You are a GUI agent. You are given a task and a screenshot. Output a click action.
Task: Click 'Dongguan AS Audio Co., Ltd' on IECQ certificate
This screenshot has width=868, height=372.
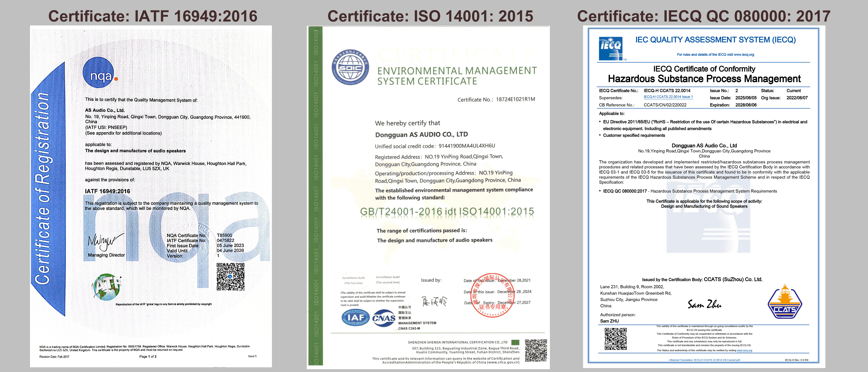click(x=704, y=146)
